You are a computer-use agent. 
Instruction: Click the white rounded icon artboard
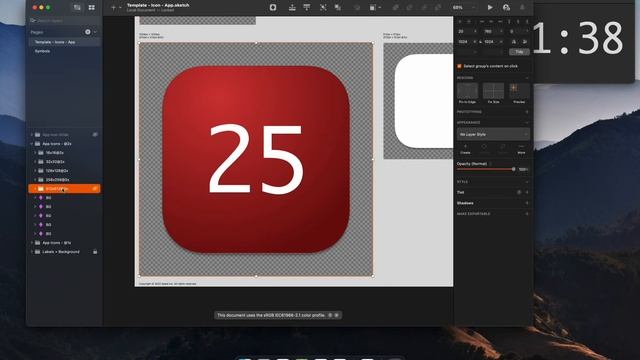424,101
